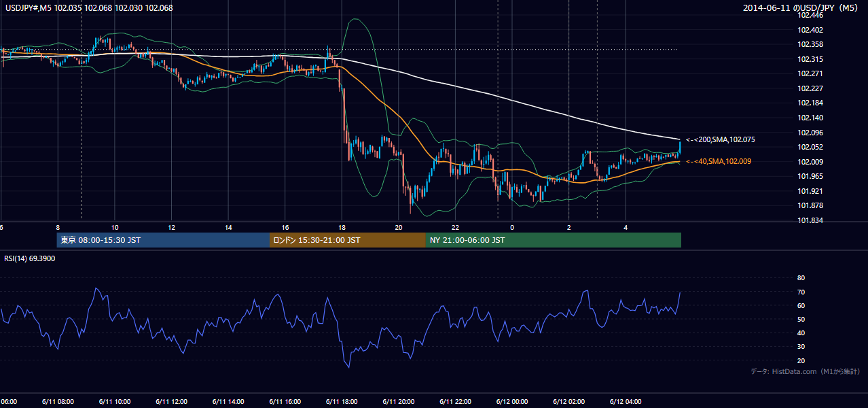Select the 2014-06-11 USD/JPY (M5) chart title
The width and height of the screenshot is (868, 408).
[x=801, y=8]
